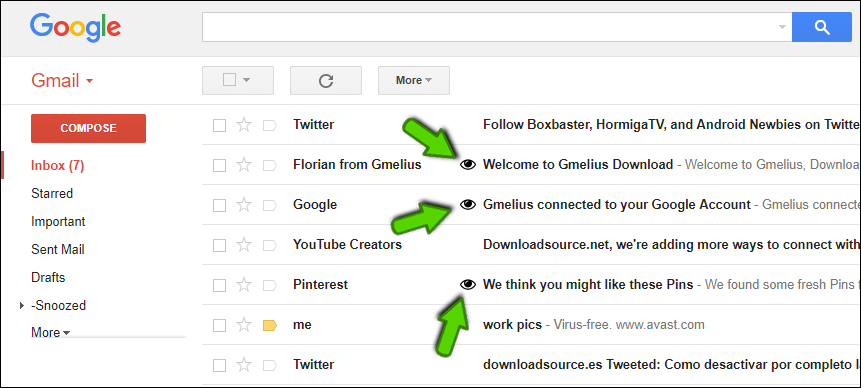
Task: Star the Florian from Gmelius email
Action: tap(243, 164)
